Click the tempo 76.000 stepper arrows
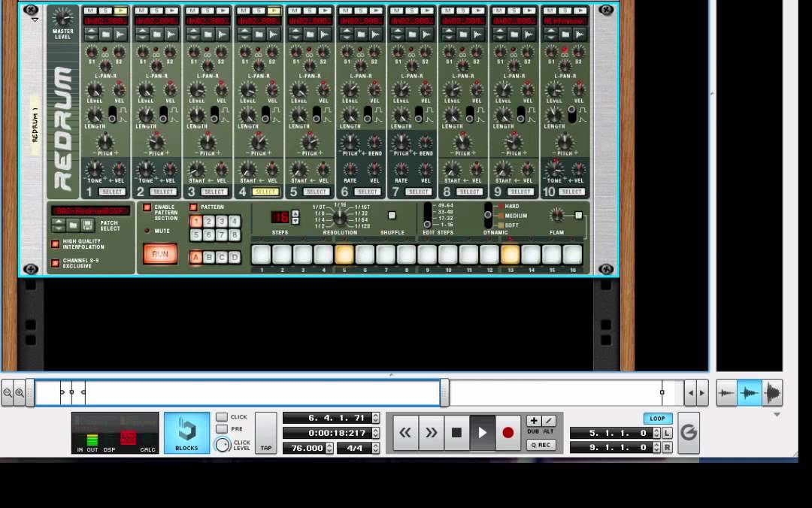Viewport: 812px width, 508px height. coord(329,448)
